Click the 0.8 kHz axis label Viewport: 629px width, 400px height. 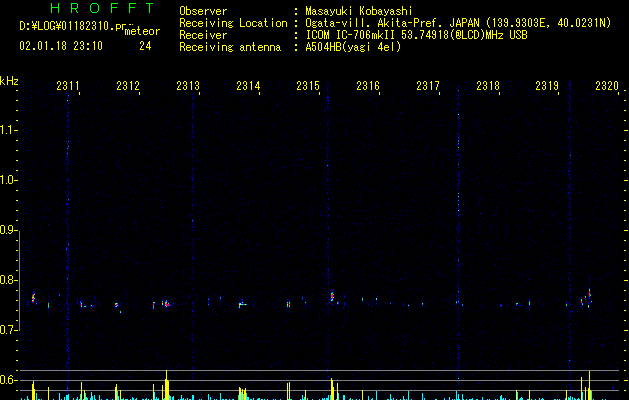click(x=8, y=280)
